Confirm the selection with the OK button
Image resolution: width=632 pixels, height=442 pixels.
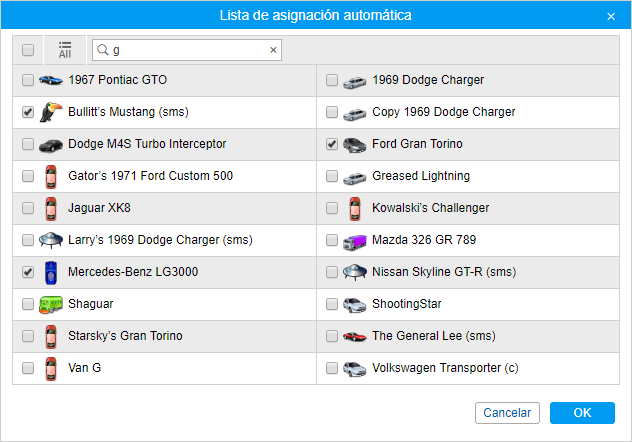(582, 413)
